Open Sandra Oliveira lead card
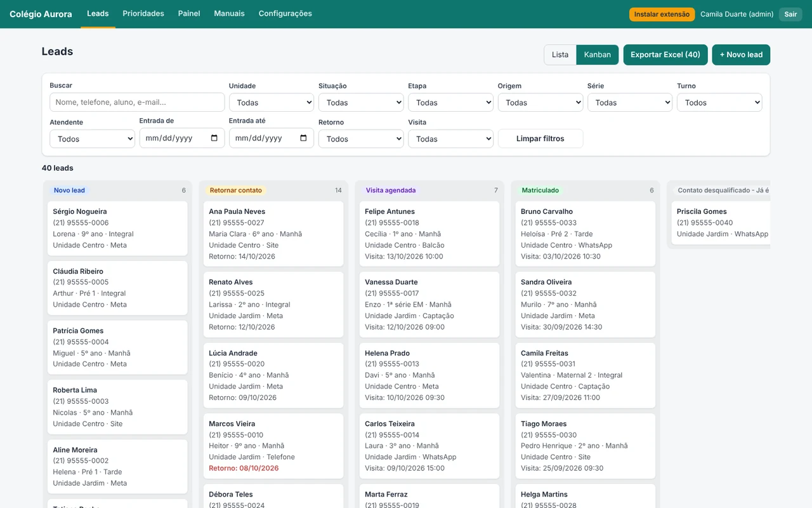The height and width of the screenshot is (508, 812). point(586,305)
